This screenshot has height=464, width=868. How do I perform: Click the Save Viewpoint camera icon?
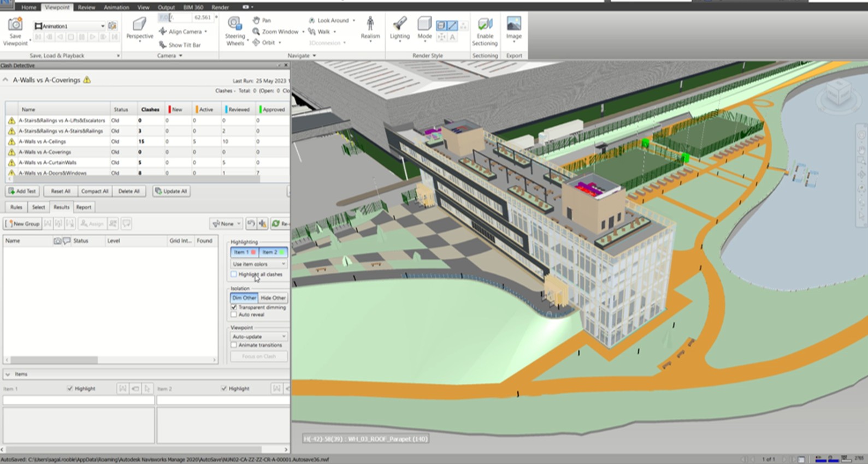tap(15, 25)
